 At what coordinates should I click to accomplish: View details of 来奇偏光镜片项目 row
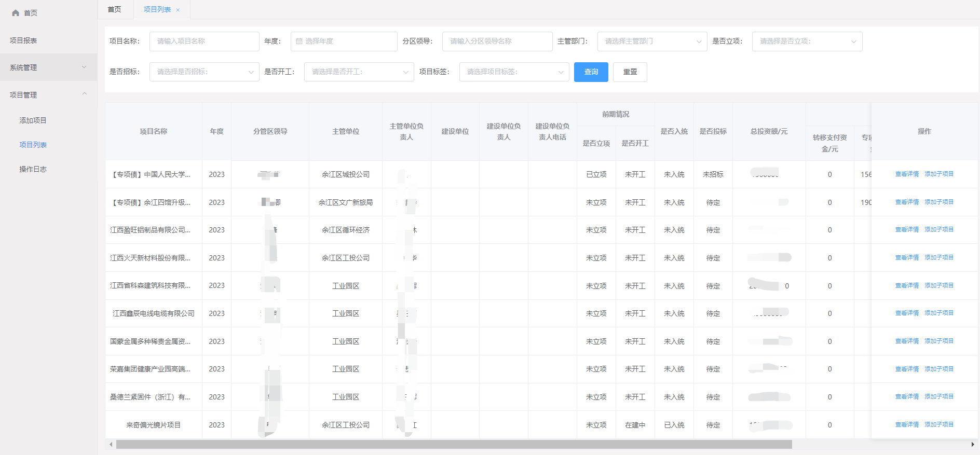[x=906, y=424]
